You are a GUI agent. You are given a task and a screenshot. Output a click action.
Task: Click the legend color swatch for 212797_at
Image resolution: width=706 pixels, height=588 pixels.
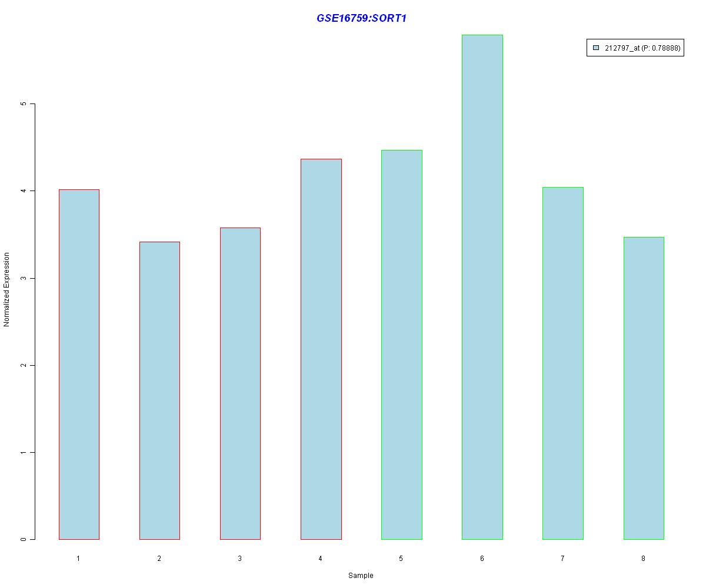(x=596, y=48)
